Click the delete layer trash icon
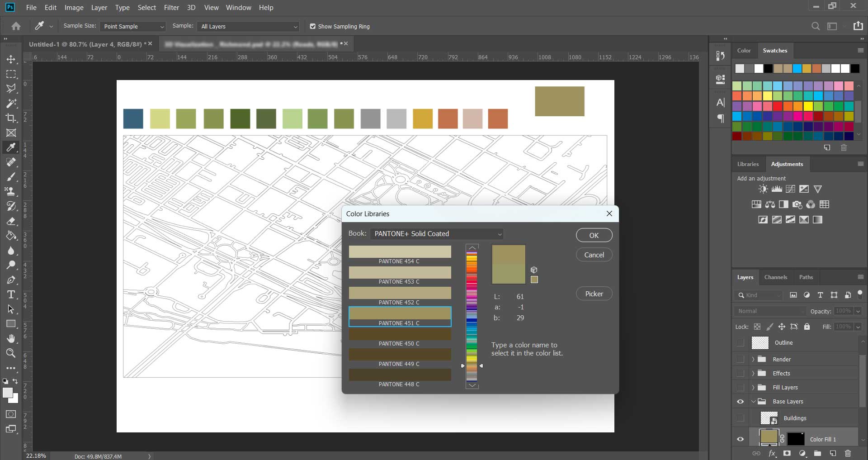Image resolution: width=868 pixels, height=460 pixels. [x=848, y=453]
